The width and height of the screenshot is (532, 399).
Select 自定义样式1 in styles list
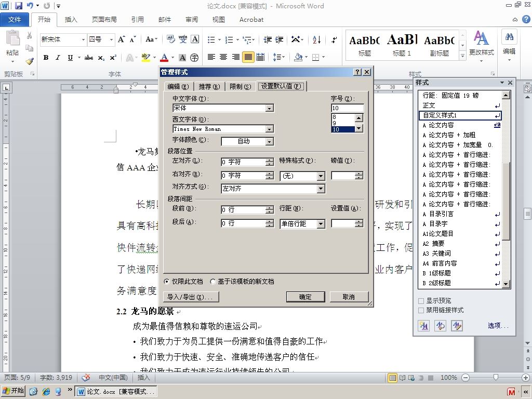[x=460, y=115]
